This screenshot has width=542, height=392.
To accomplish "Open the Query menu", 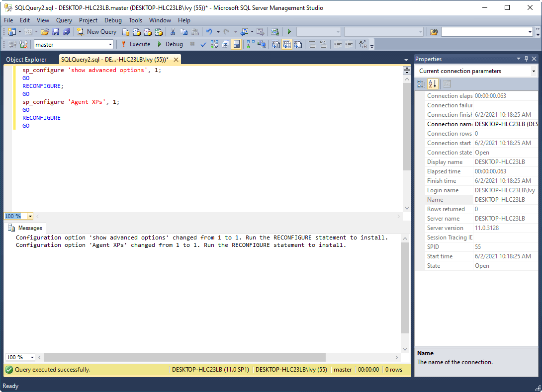I will pos(64,20).
